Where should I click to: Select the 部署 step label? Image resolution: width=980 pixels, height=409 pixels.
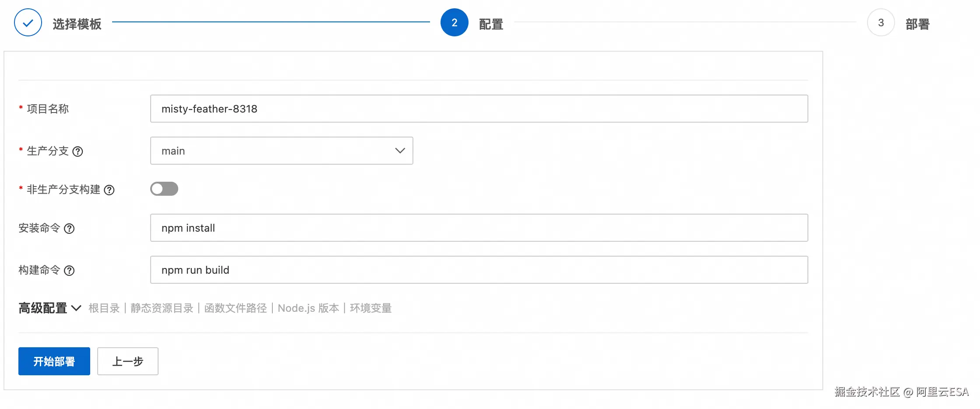pyautogui.click(x=917, y=24)
